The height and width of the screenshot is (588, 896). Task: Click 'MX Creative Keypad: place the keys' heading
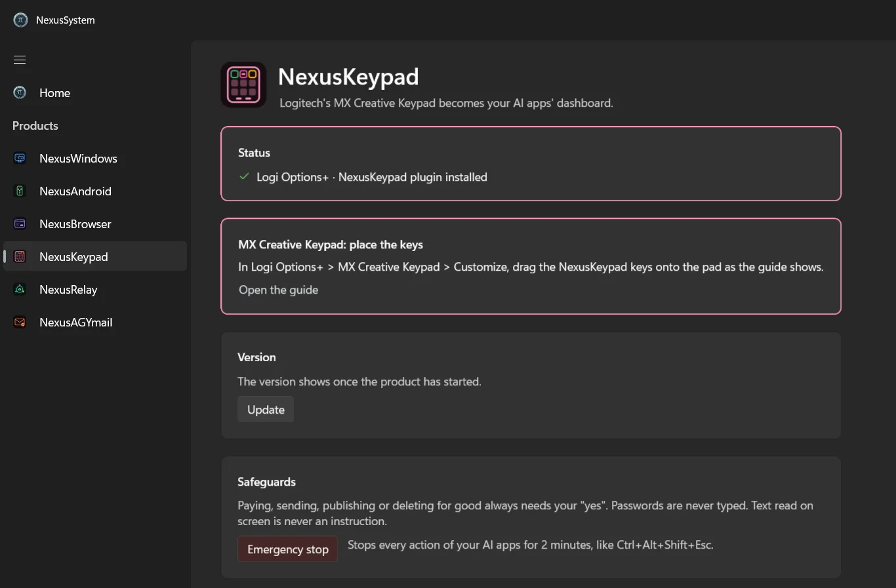tap(331, 245)
